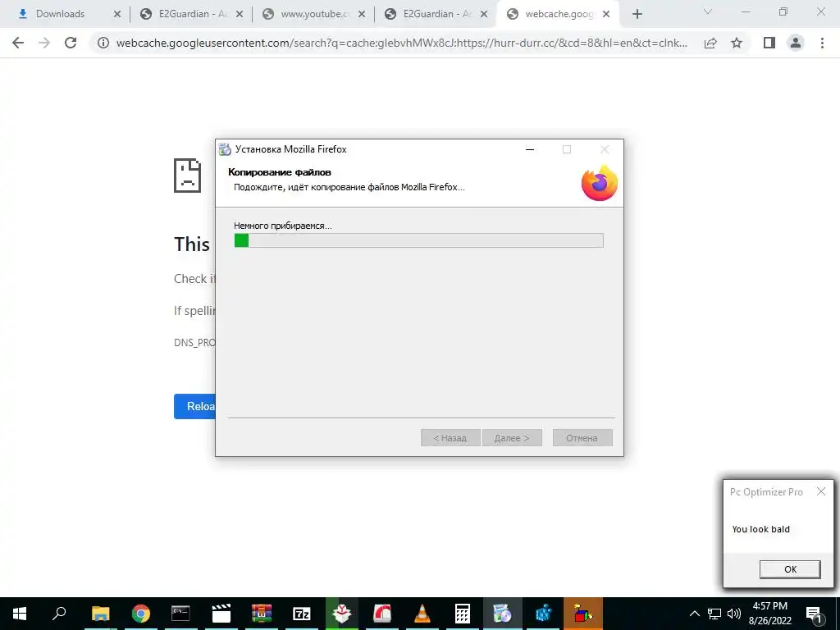
Task: Click the site information icon in the address bar
Action: click(103, 43)
